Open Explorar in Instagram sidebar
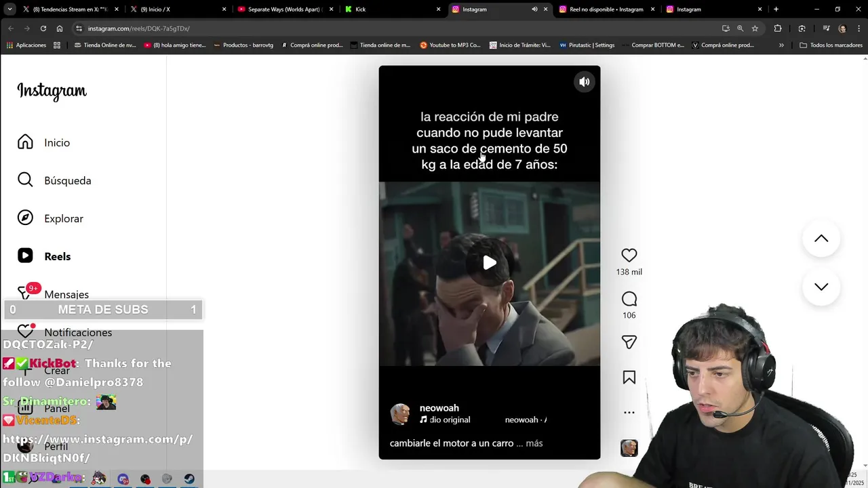This screenshot has height=488, width=868. [50, 218]
